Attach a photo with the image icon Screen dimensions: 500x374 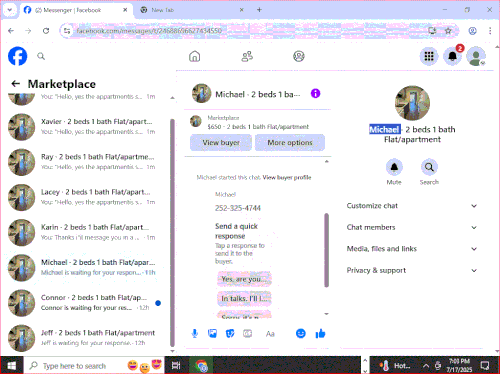click(212, 333)
